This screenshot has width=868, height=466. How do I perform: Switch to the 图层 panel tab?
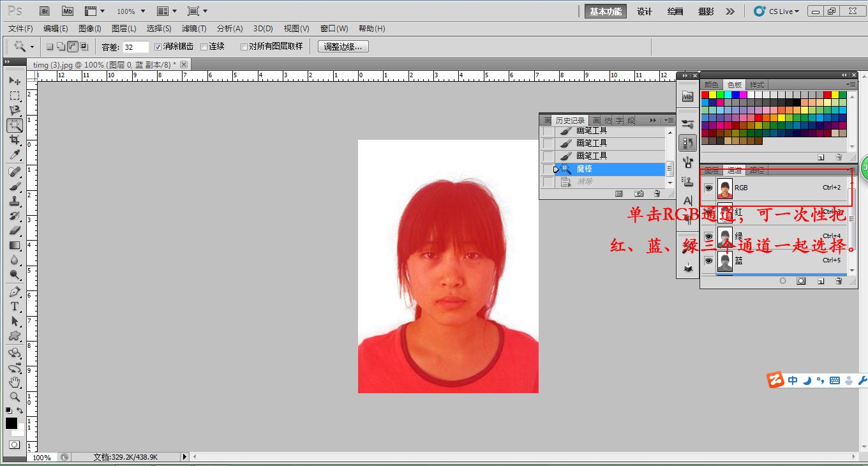(712, 170)
